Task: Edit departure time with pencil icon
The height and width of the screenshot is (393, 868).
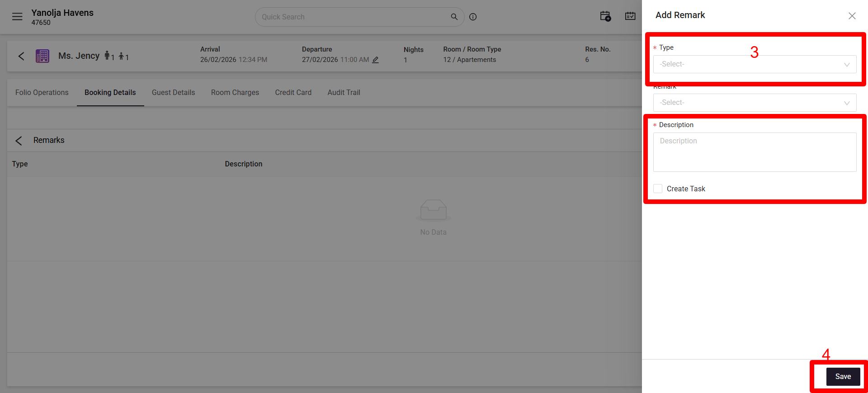Action: (x=375, y=60)
